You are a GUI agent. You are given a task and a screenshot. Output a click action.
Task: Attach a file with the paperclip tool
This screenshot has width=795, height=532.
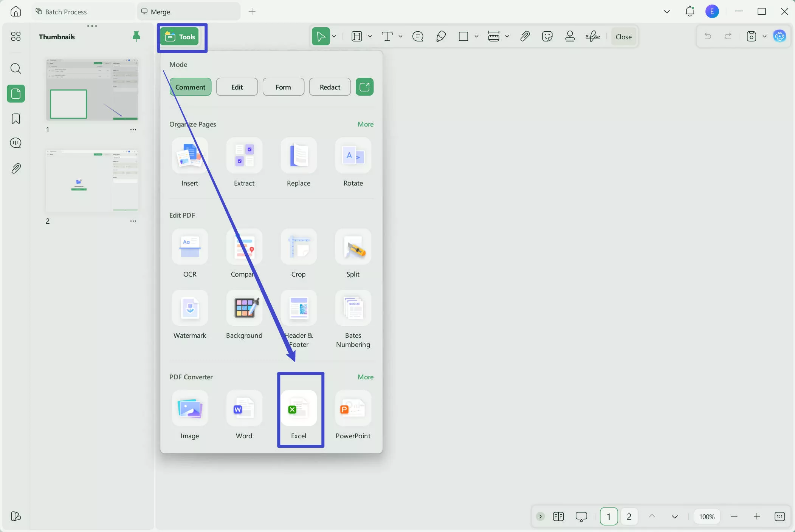[x=525, y=36]
